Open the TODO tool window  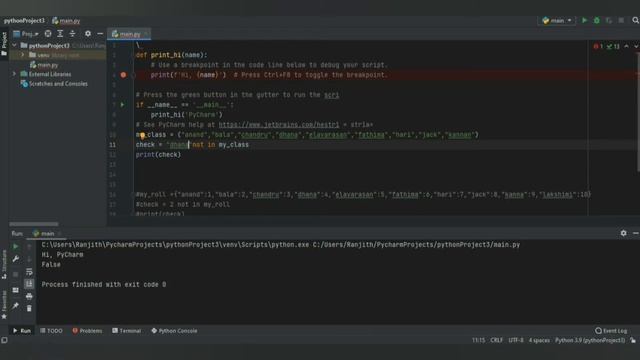[x=51, y=331]
